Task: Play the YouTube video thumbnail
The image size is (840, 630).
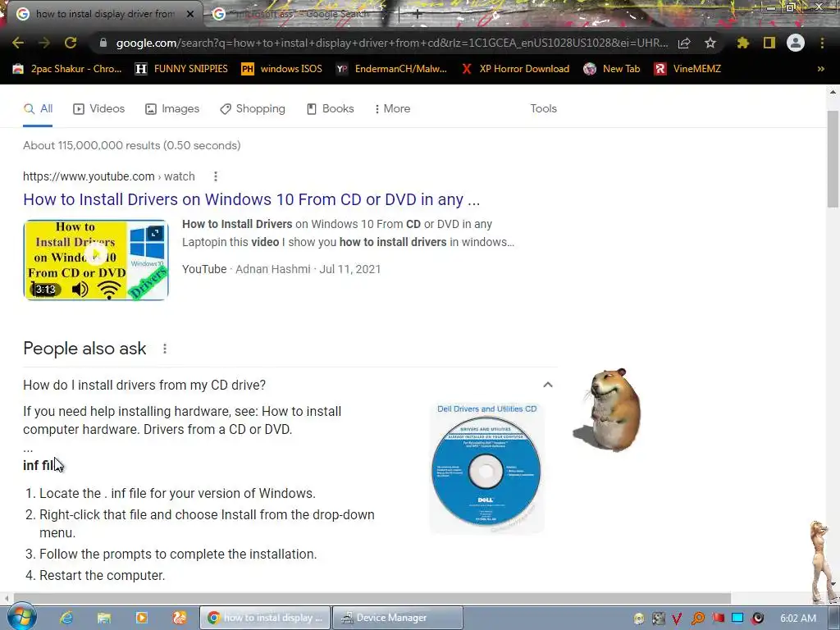Action: tap(96, 260)
